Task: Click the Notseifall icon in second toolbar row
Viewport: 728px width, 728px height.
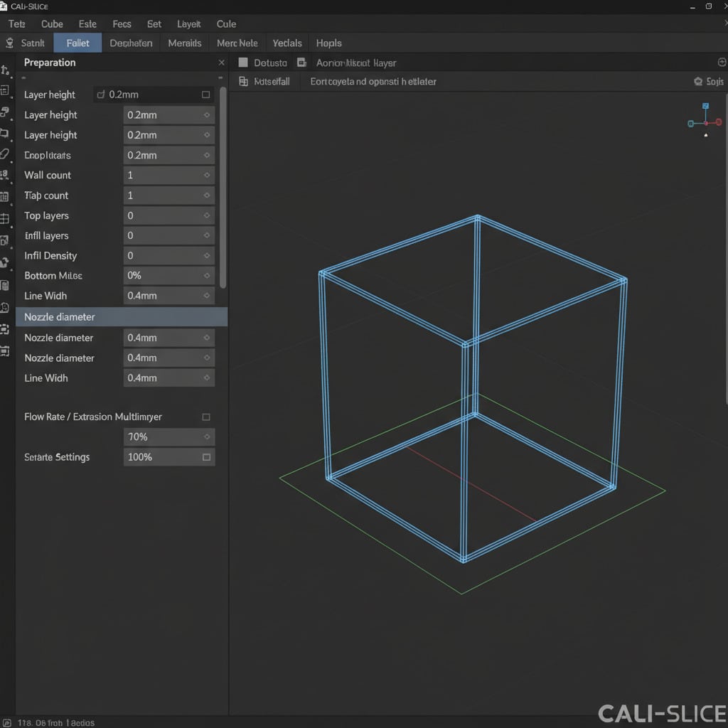Action: (245, 81)
